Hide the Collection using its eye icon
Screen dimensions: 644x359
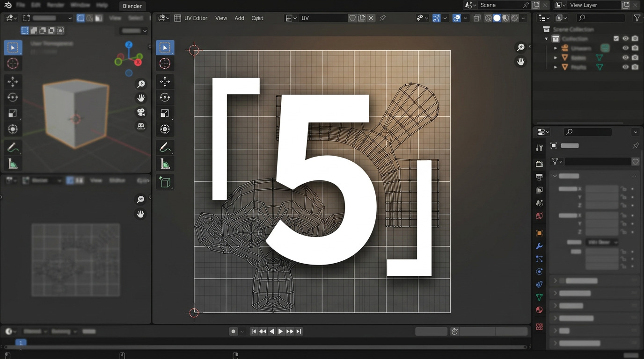coord(625,38)
